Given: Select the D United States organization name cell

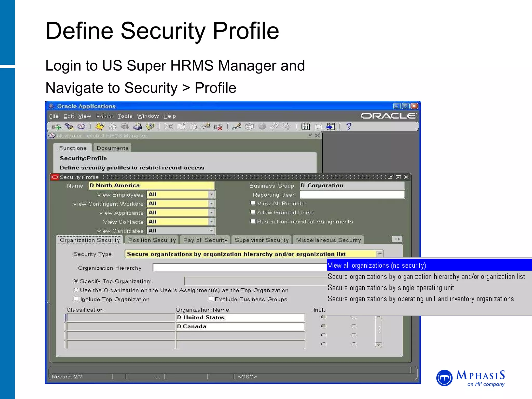Looking at the screenshot, I should (x=240, y=317).
